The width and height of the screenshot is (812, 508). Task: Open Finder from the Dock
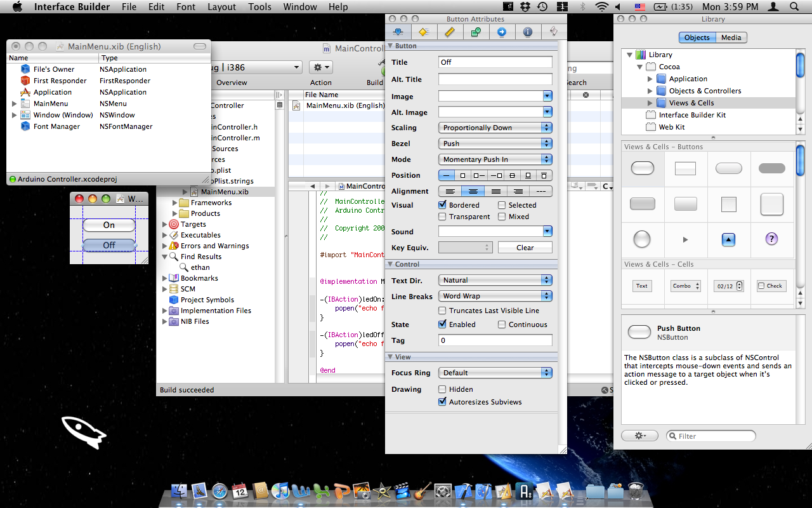point(180,491)
